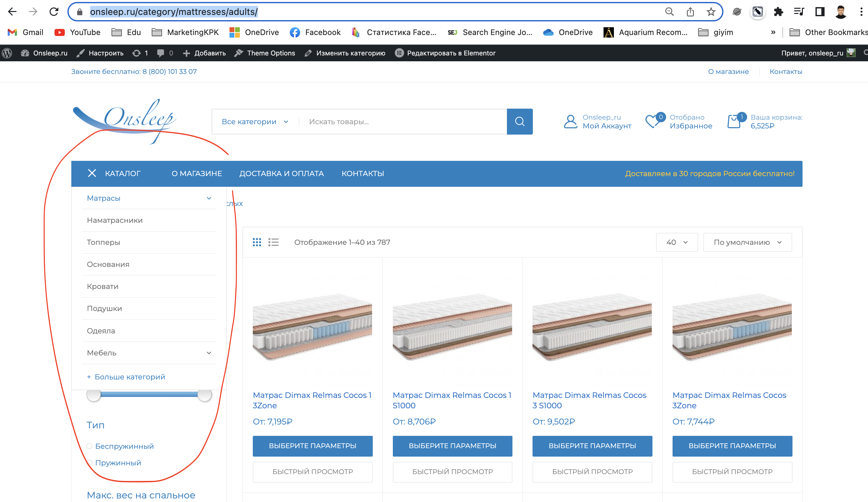Show hidden bookmarks with the » chevron
Viewport: 868px width, 502px height.
tap(773, 32)
